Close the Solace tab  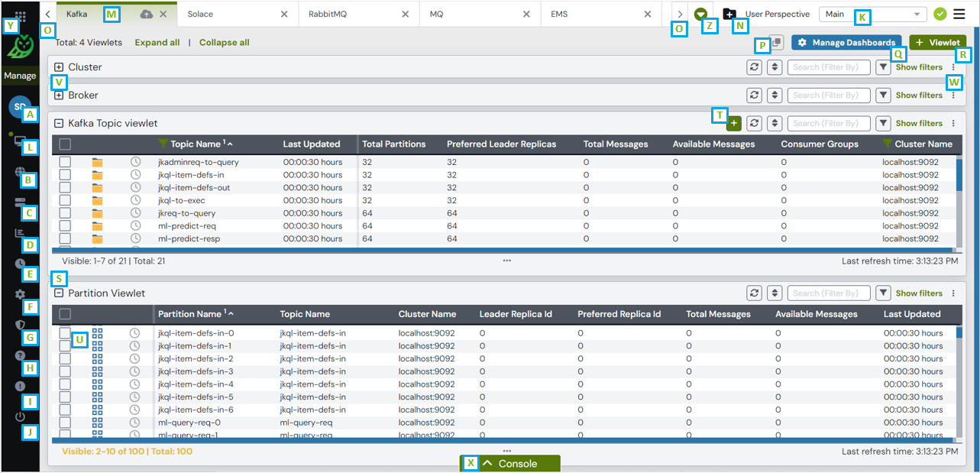[x=284, y=14]
